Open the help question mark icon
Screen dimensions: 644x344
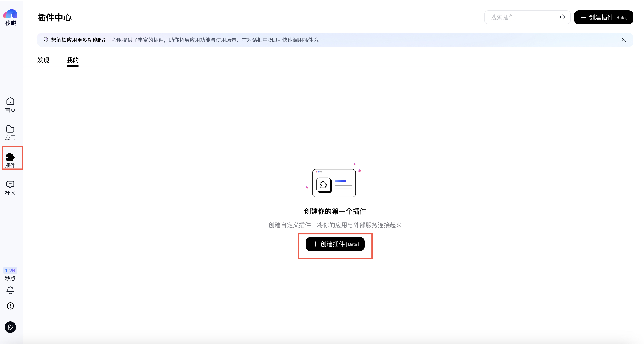tap(10, 306)
